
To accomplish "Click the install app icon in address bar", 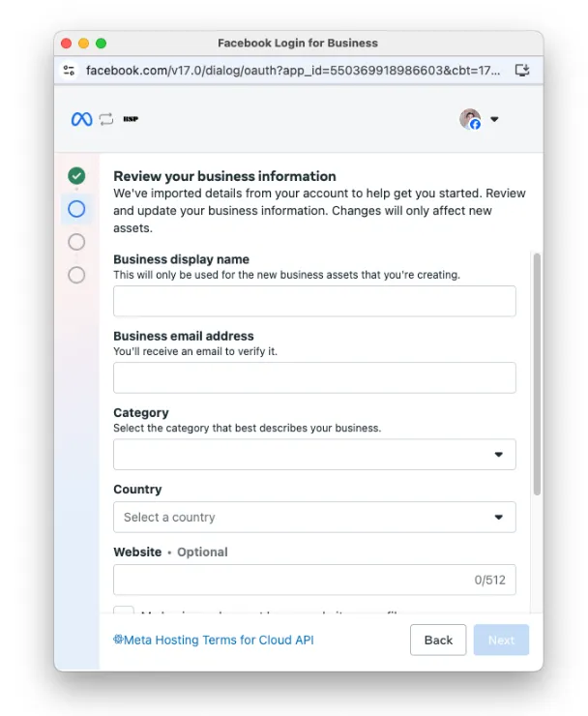I will coord(522,71).
